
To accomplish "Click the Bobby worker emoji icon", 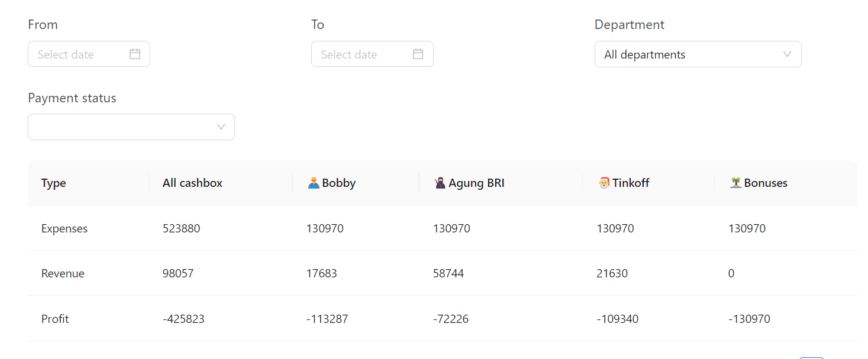I will point(314,183).
